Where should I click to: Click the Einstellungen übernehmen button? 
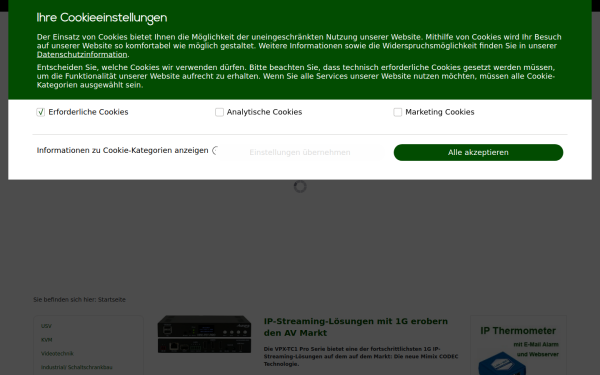click(300, 152)
